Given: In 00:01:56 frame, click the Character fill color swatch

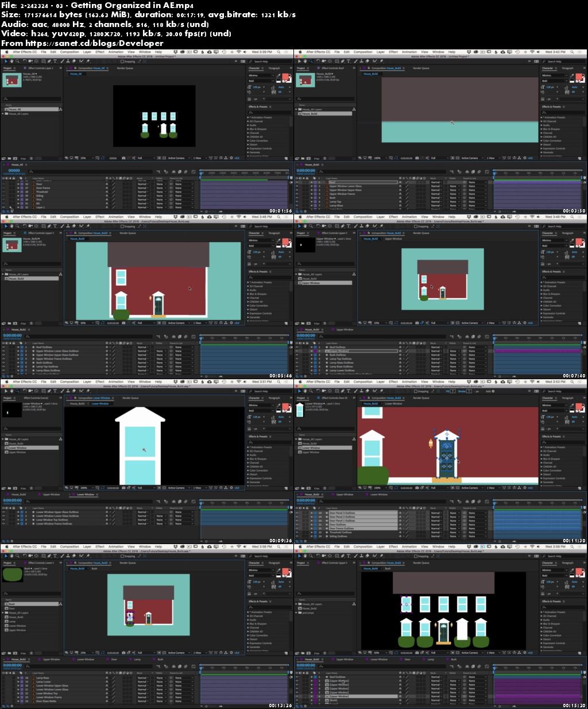Looking at the screenshot, I should 286,76.
